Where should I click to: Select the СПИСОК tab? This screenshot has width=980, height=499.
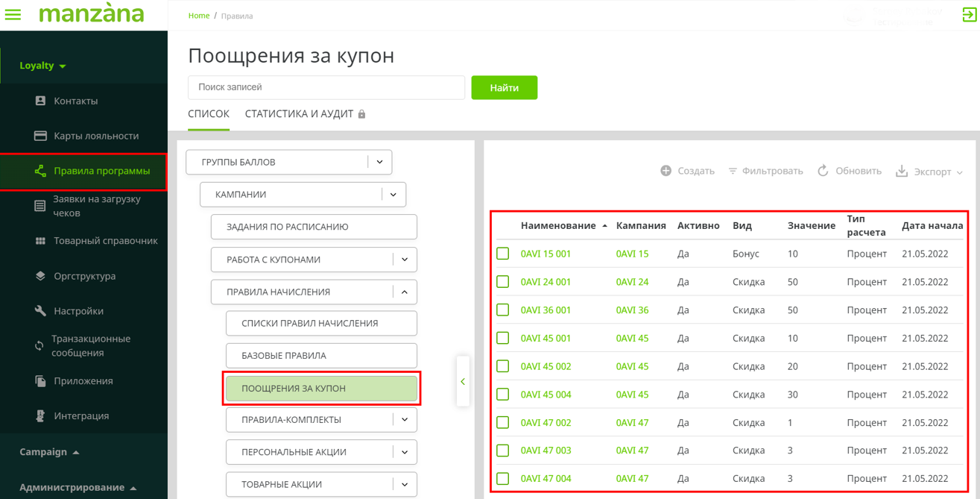point(209,114)
